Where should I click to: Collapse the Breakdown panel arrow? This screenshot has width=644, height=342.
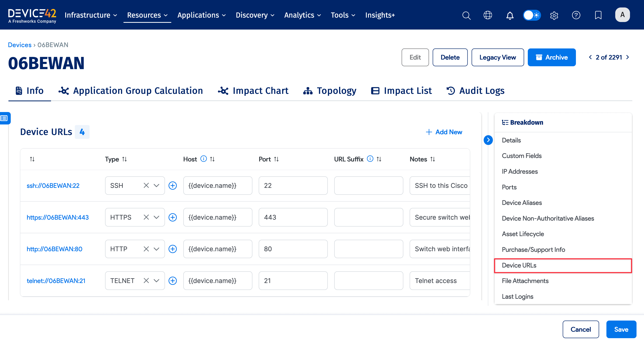(x=488, y=140)
